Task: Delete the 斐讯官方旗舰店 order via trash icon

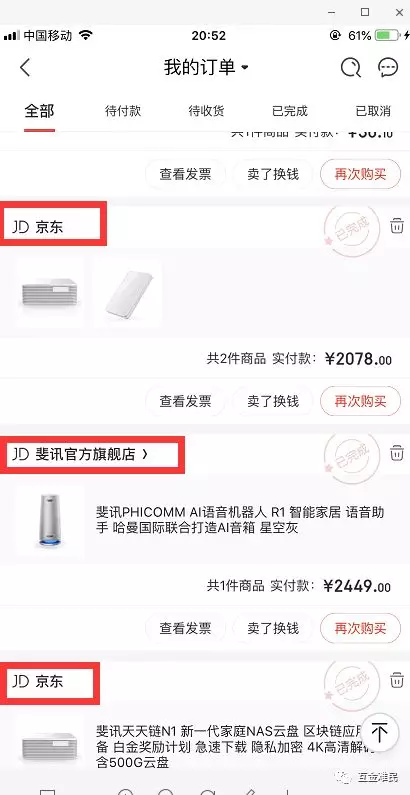Action: click(x=397, y=452)
